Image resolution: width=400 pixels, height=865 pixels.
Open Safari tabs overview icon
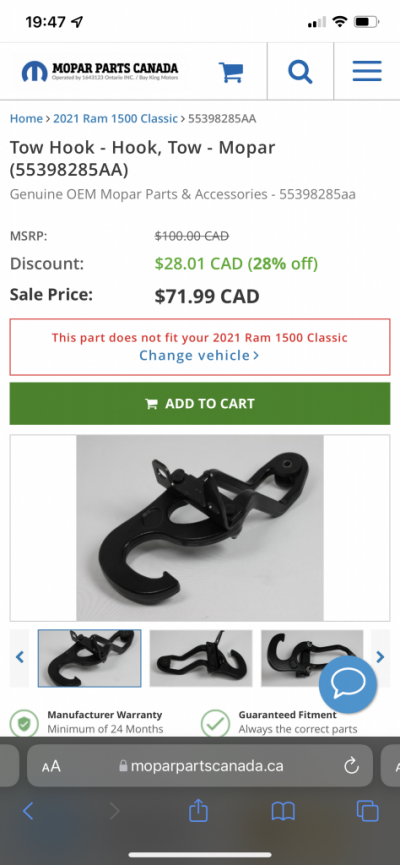367,811
